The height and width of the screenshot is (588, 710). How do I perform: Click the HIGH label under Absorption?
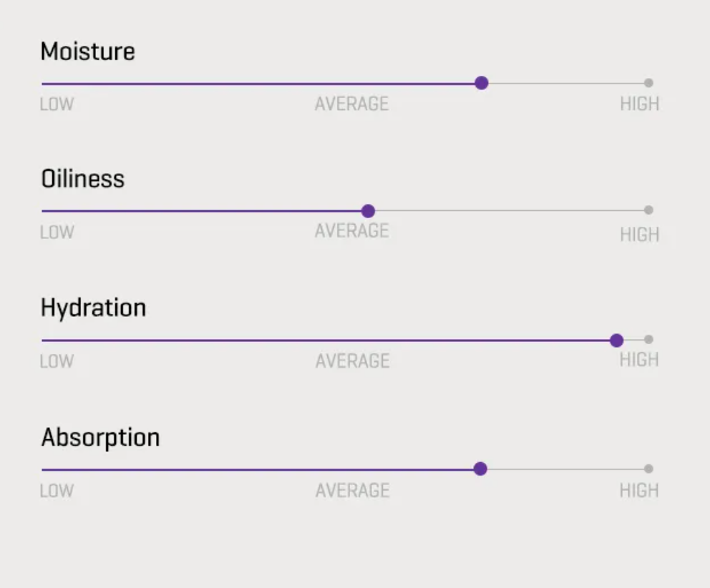(x=639, y=491)
